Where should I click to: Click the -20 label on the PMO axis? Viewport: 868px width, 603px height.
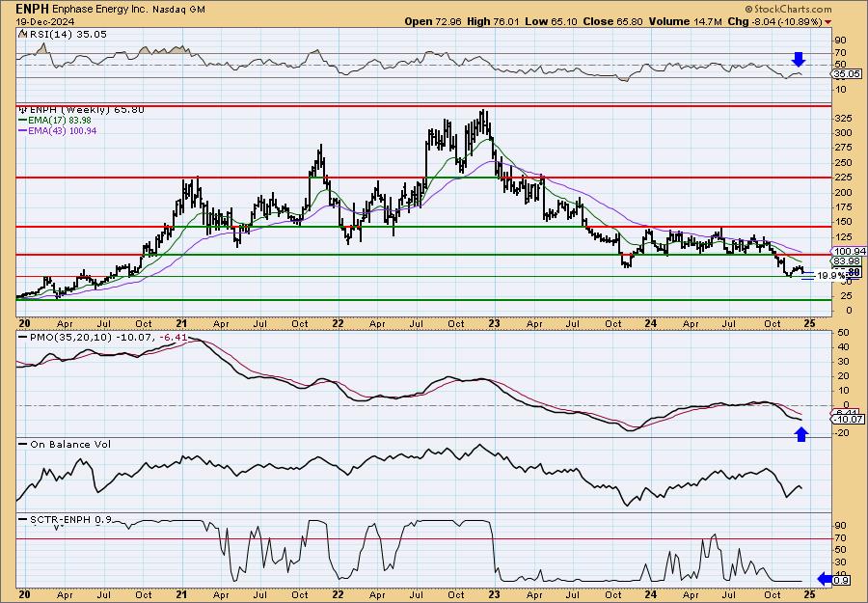click(x=843, y=433)
